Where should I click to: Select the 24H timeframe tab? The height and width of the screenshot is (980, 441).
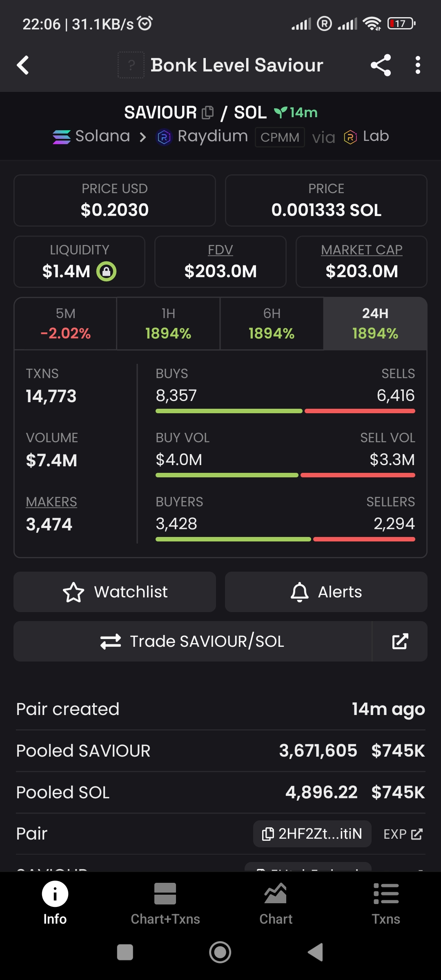[375, 324]
